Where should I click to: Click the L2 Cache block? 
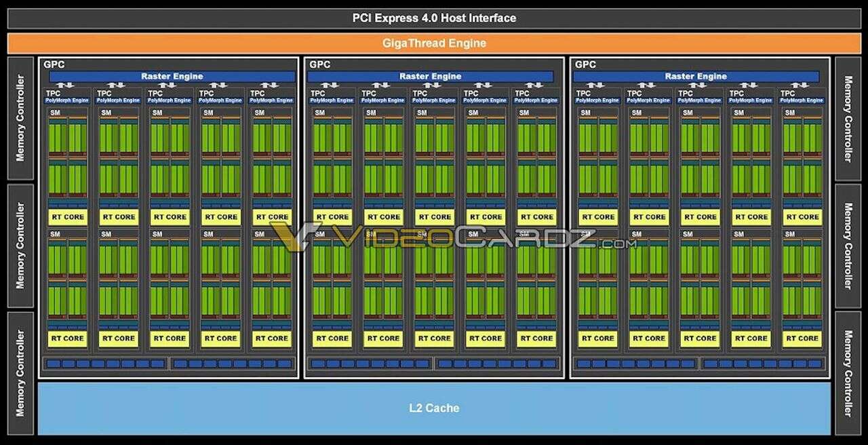(434, 408)
